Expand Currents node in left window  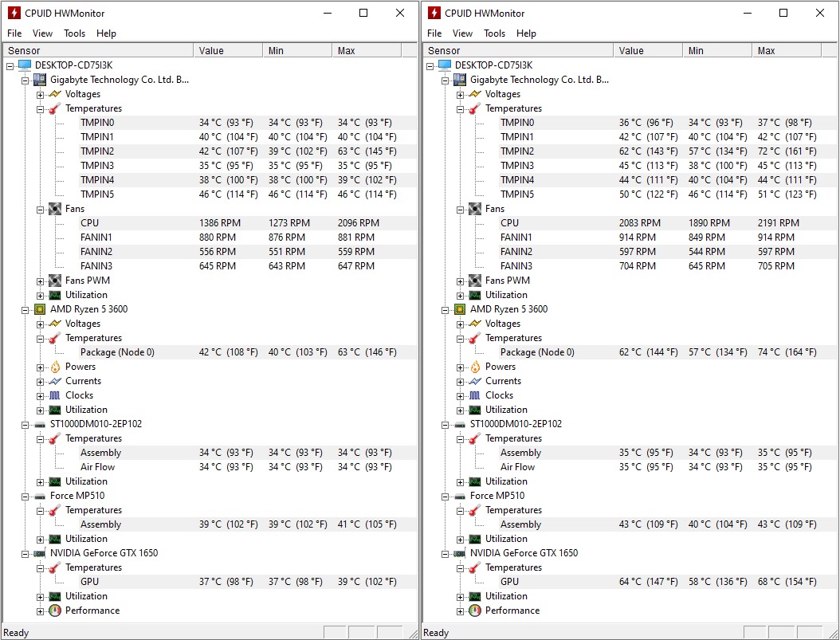40,381
